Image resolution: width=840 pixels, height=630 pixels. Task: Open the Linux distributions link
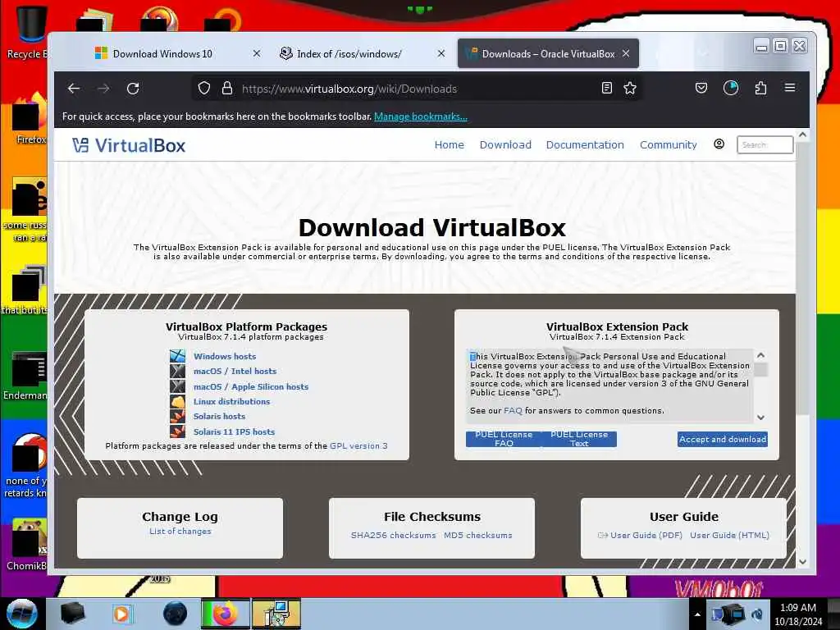231,401
